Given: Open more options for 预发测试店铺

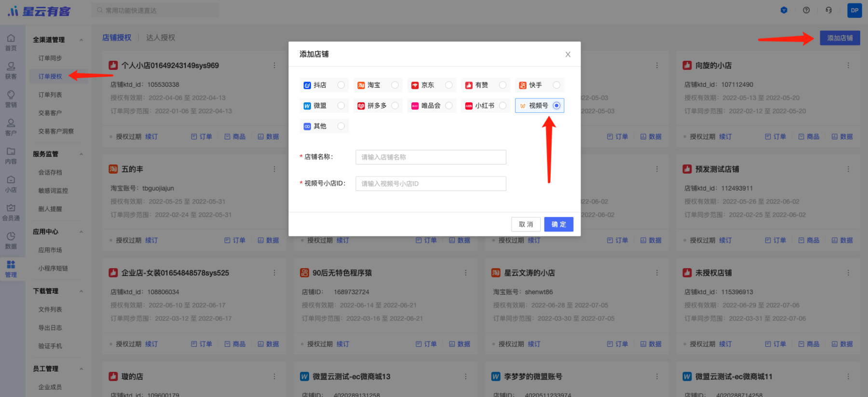Looking at the screenshot, I should click(x=848, y=169).
